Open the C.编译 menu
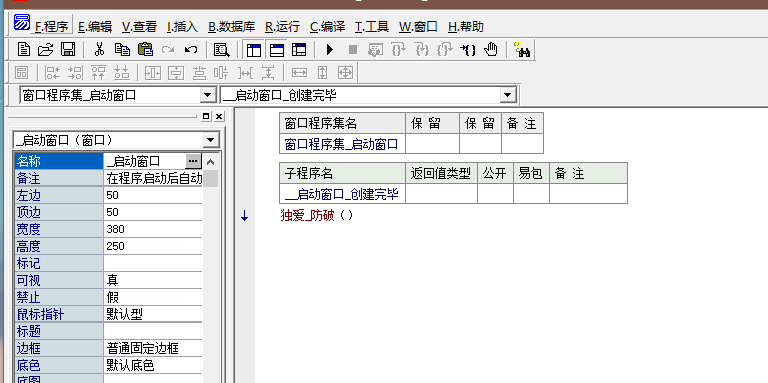Viewport: 768px width, 383px height. [x=327, y=26]
